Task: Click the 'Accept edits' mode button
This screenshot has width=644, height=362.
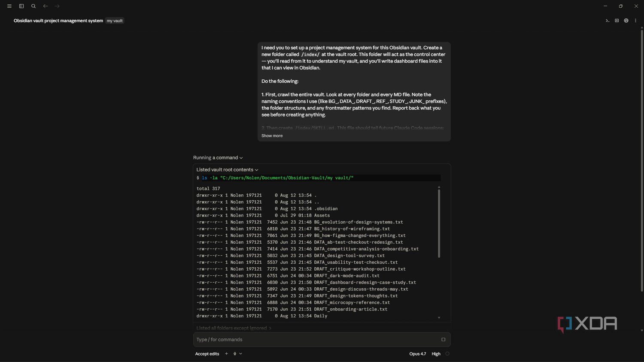Action: point(207,354)
